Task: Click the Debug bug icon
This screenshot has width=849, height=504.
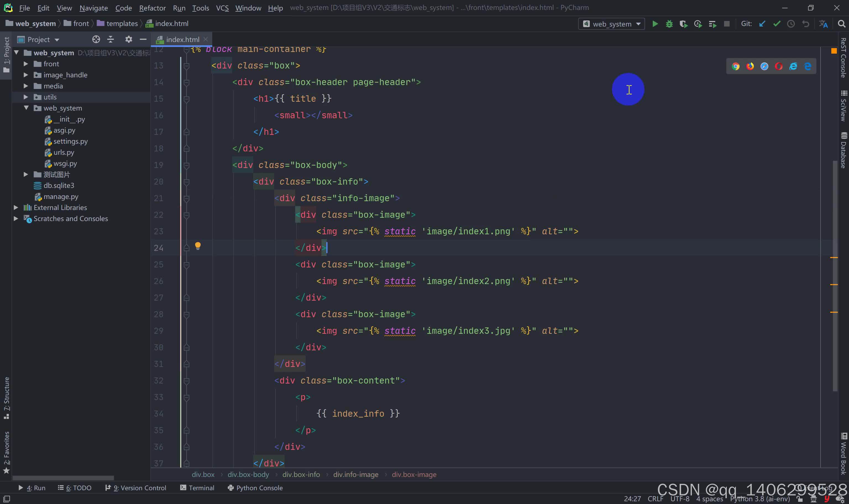Action: coord(669,24)
